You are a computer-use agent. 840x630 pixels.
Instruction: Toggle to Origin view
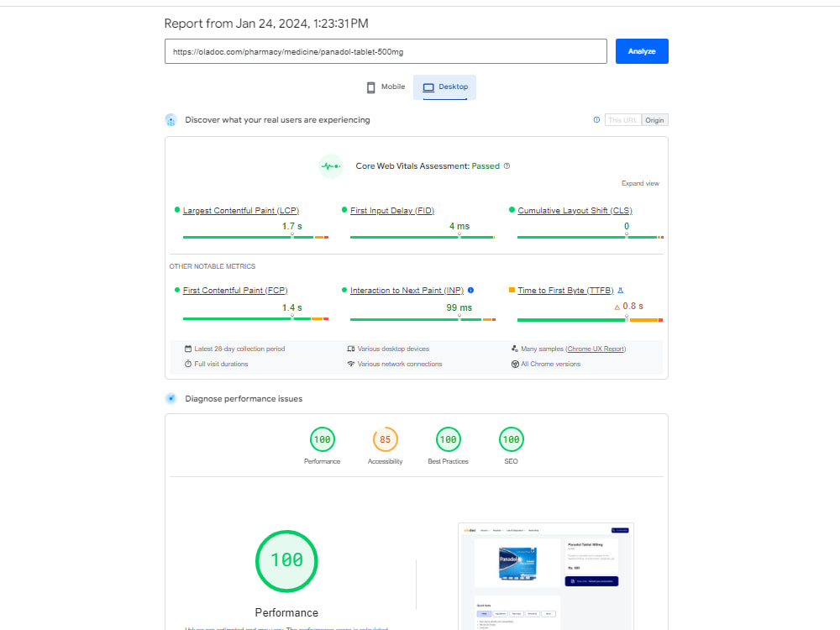point(654,120)
